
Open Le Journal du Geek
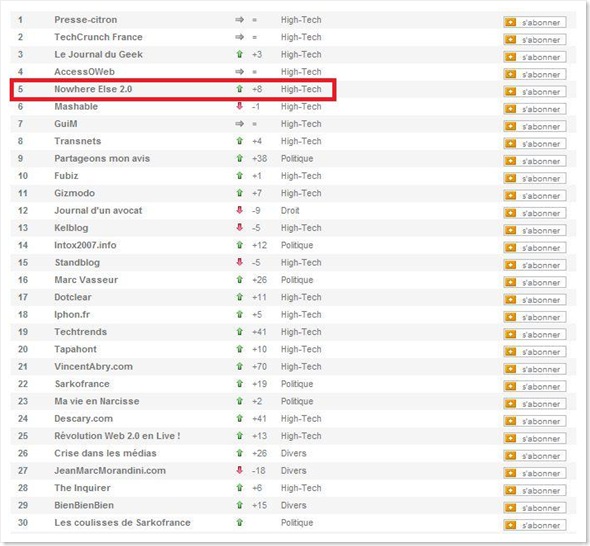pos(99,54)
